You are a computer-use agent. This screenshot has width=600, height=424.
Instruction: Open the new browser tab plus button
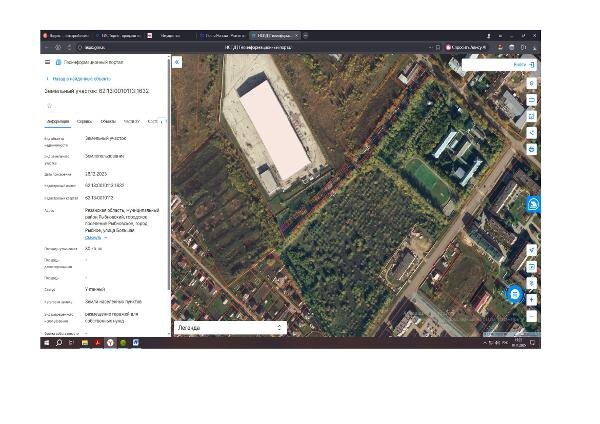pyautogui.click(x=305, y=36)
